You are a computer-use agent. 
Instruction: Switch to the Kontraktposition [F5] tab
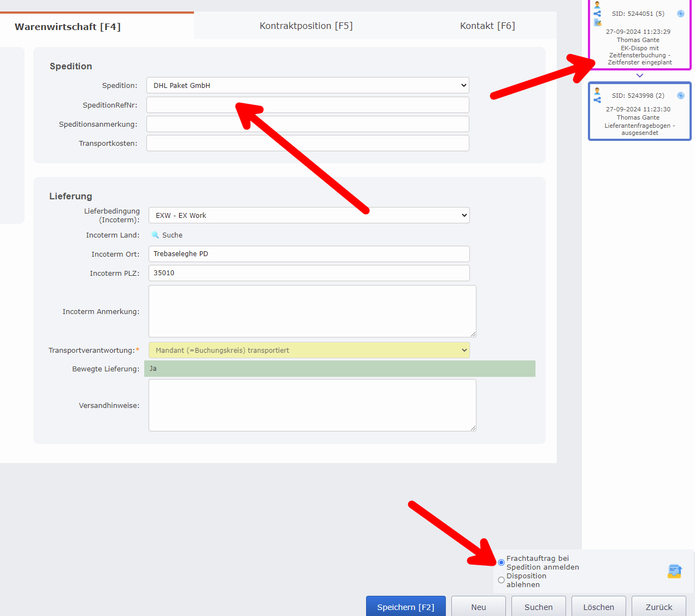tap(306, 26)
